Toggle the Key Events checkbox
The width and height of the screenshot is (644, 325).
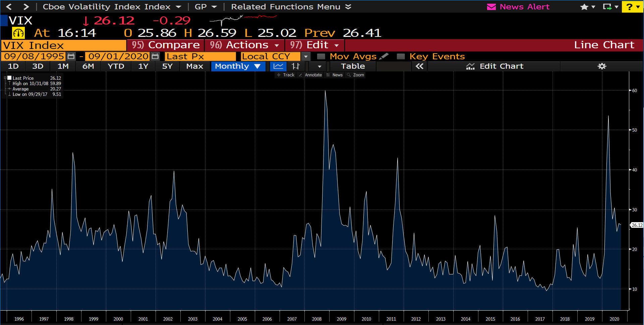point(401,56)
